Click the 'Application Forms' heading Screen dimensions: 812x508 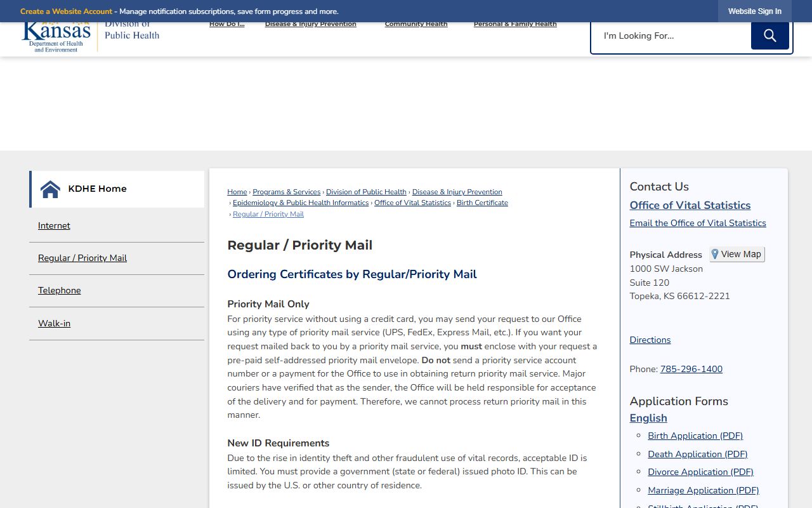(679, 401)
